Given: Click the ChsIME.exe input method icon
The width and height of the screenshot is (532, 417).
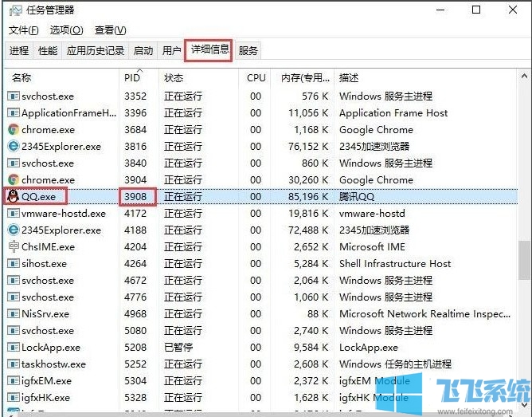Looking at the screenshot, I should click(x=14, y=247).
